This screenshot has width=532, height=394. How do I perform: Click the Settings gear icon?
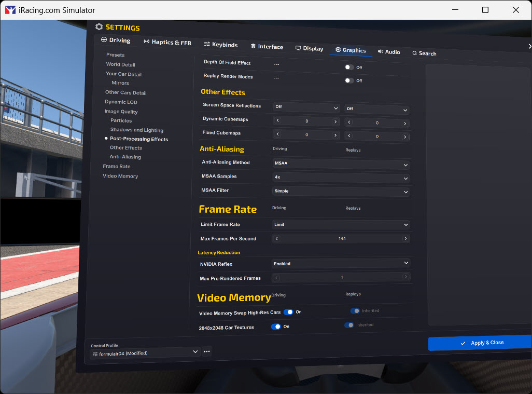pos(99,27)
